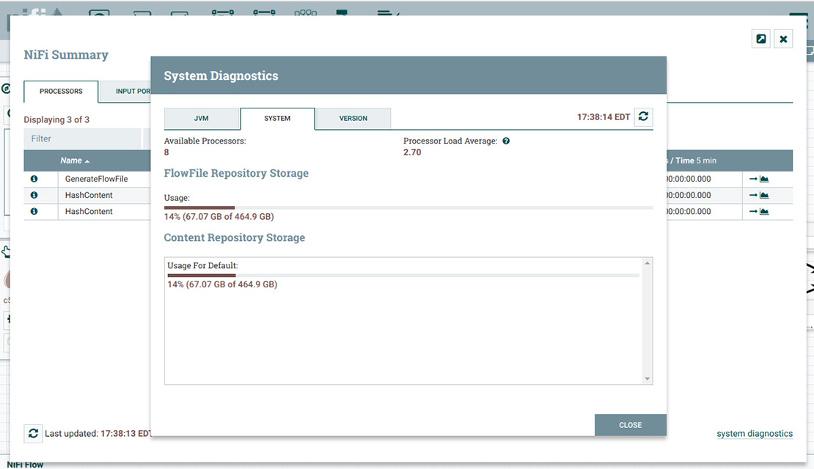This screenshot has width=814, height=469.
Task: Pop out the NiFi Summary window
Action: click(761, 39)
